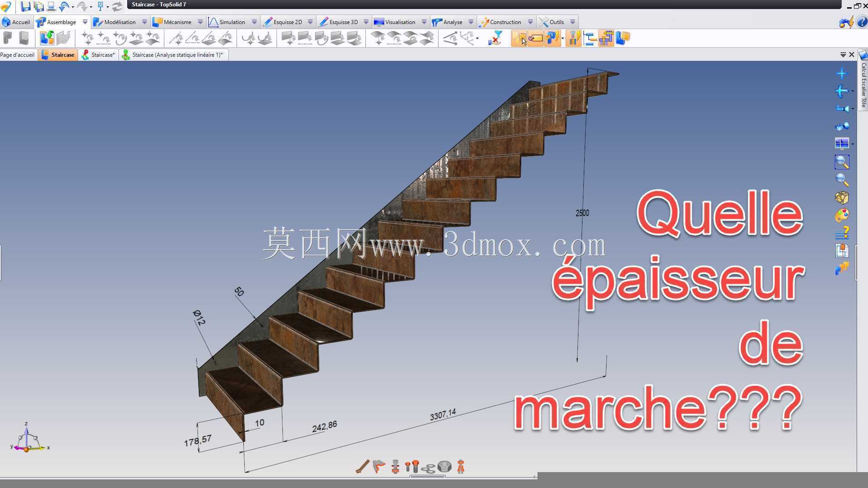Switch to Page d'accueil document tab
The width and height of the screenshot is (868, 488).
[x=17, y=54]
